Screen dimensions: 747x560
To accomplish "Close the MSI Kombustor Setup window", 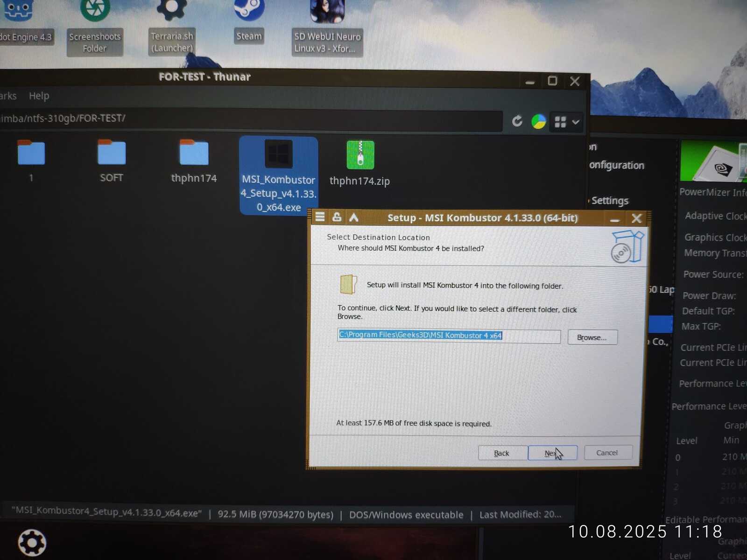I will pyautogui.click(x=636, y=218).
